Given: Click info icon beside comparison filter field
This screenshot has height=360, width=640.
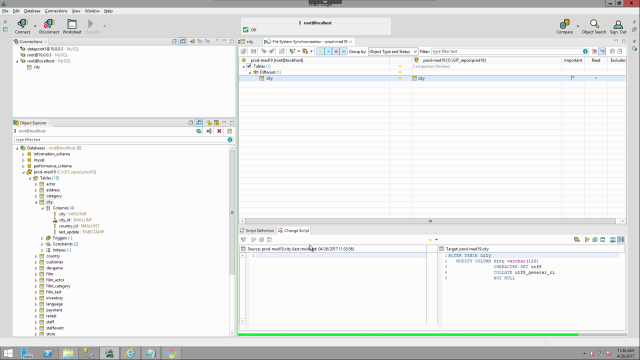Looking at the screenshot, I should 585,51.
